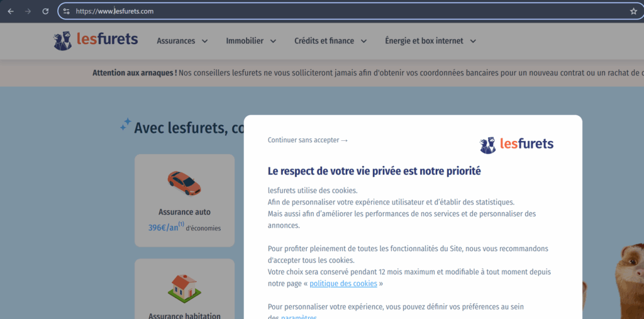
Task: Click the Avec lesfurets headline text
Action: pos(189,128)
